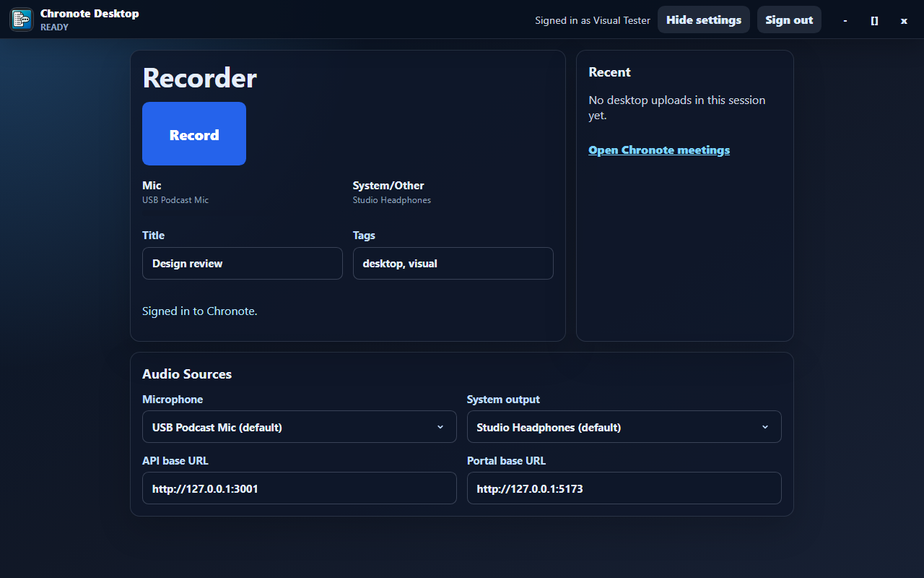Image resolution: width=924 pixels, height=578 pixels.
Task: Click the 'READY' status text
Action: (x=54, y=27)
